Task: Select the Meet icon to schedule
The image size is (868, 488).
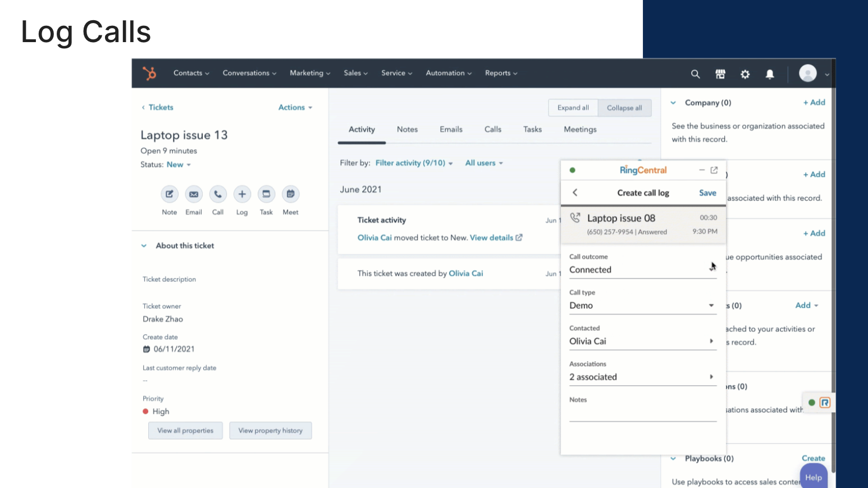Action: click(x=290, y=194)
